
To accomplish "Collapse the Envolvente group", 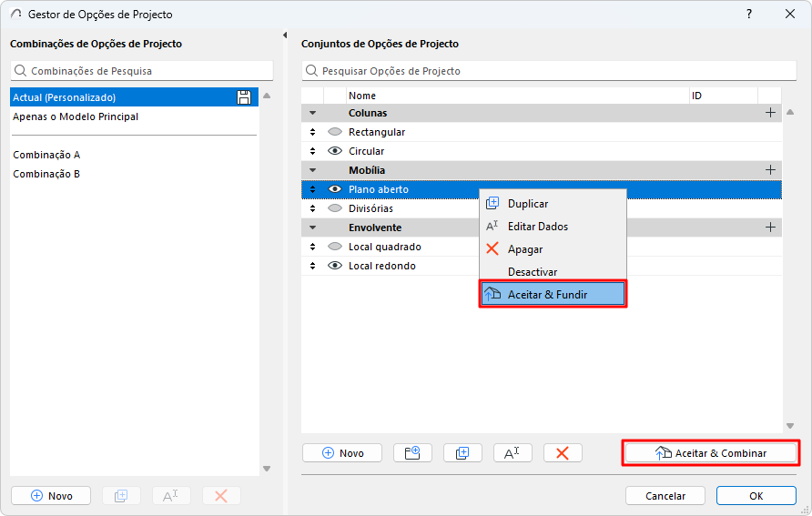I will click(x=313, y=228).
